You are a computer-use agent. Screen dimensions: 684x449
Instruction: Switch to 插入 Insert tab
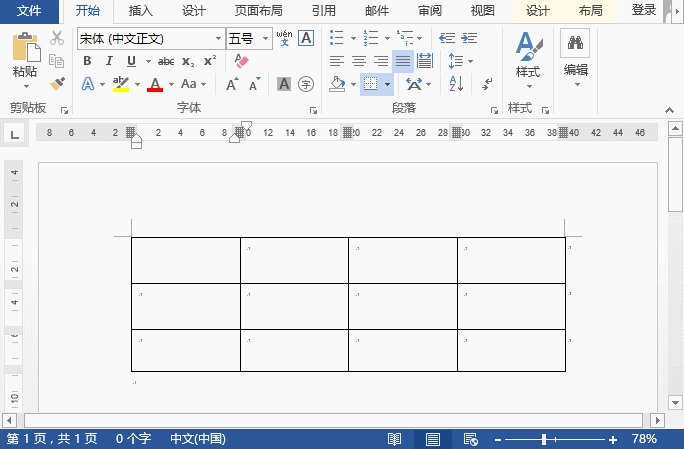[140, 11]
